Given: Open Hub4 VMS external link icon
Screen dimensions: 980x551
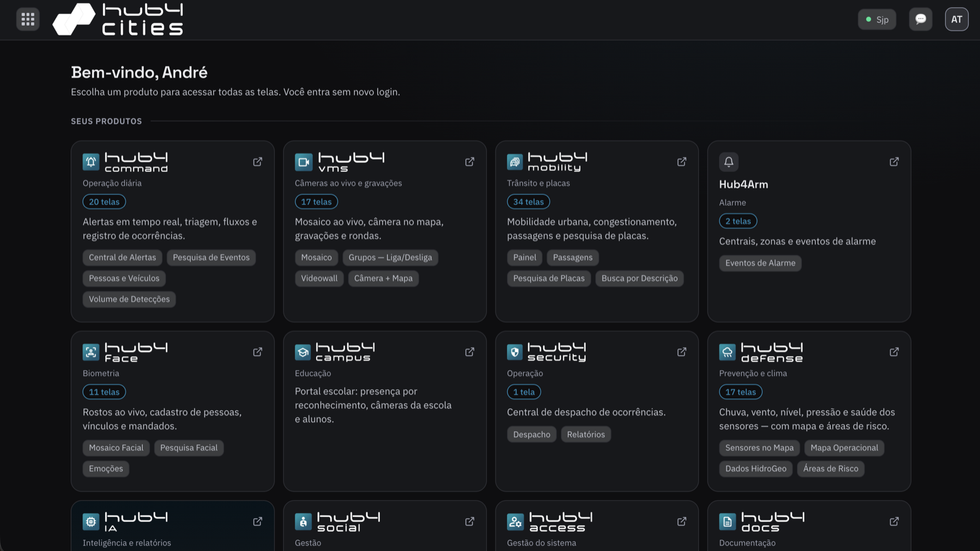Looking at the screenshot, I should (470, 162).
